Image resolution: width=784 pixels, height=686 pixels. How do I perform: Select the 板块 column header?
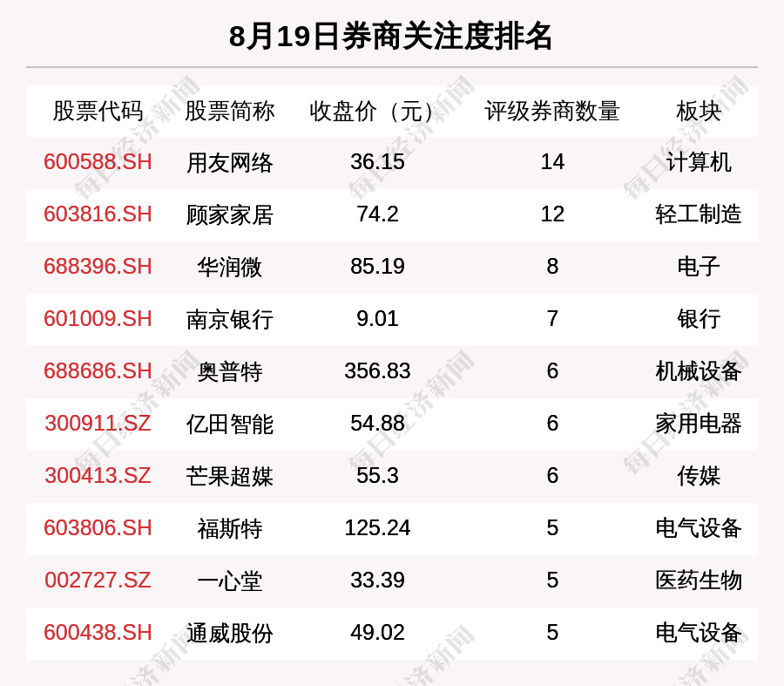coord(699,111)
